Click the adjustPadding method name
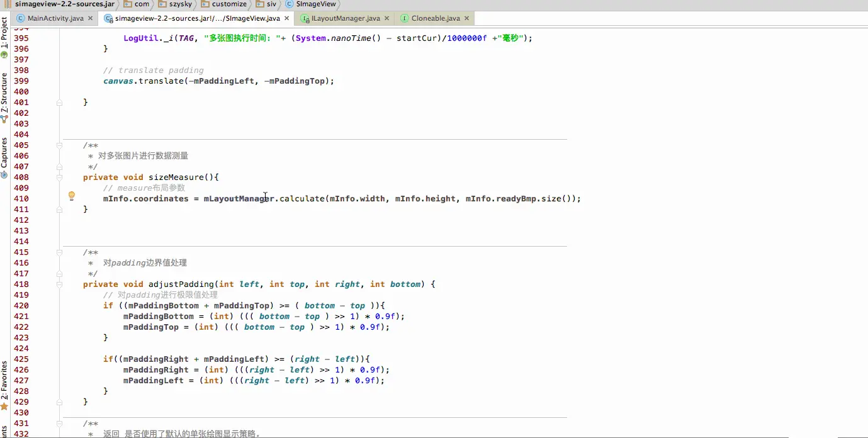This screenshot has width=868, height=438. [x=181, y=284]
